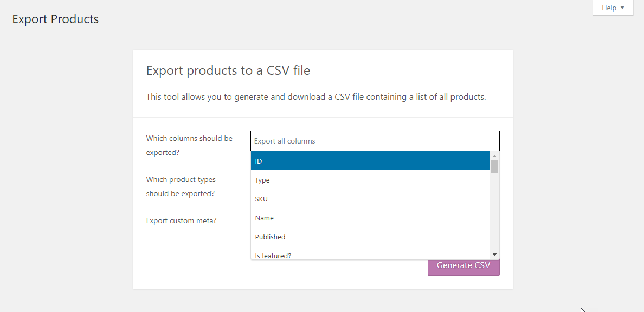Image resolution: width=644 pixels, height=312 pixels.
Task: Choose the Published column option
Action: point(370,237)
